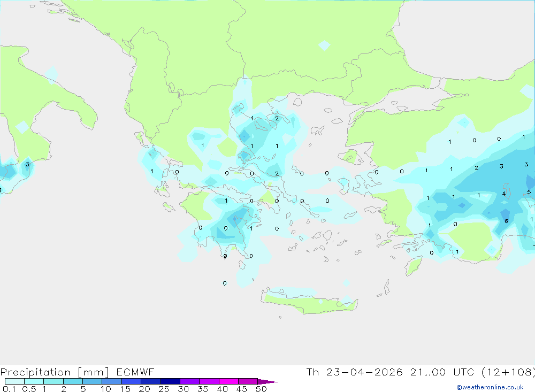Open the weatheronline.co.uk copyright link
This screenshot has height=392, width=535.
(x=490, y=387)
